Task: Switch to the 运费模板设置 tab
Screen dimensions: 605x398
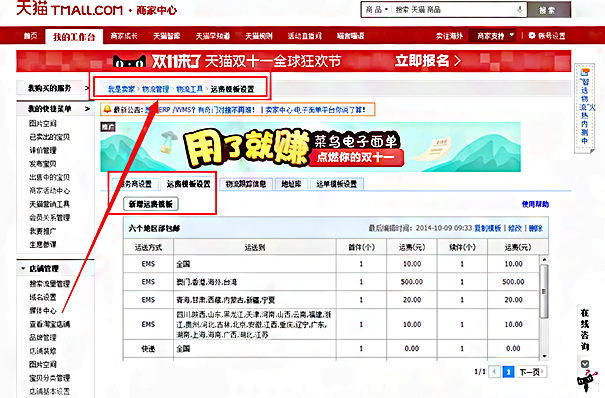Action: point(189,184)
